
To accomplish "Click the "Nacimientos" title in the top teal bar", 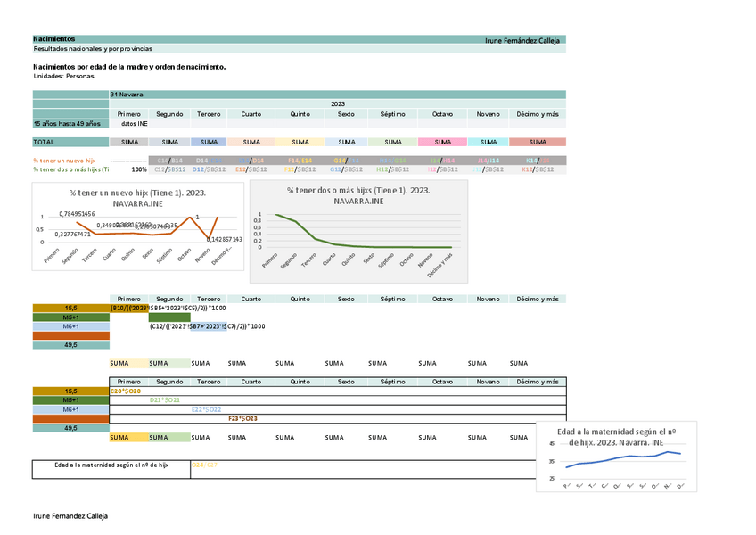I will point(54,39).
